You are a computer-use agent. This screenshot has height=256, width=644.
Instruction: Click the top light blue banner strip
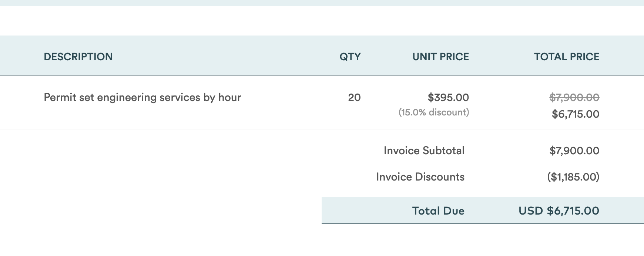(322, 3)
